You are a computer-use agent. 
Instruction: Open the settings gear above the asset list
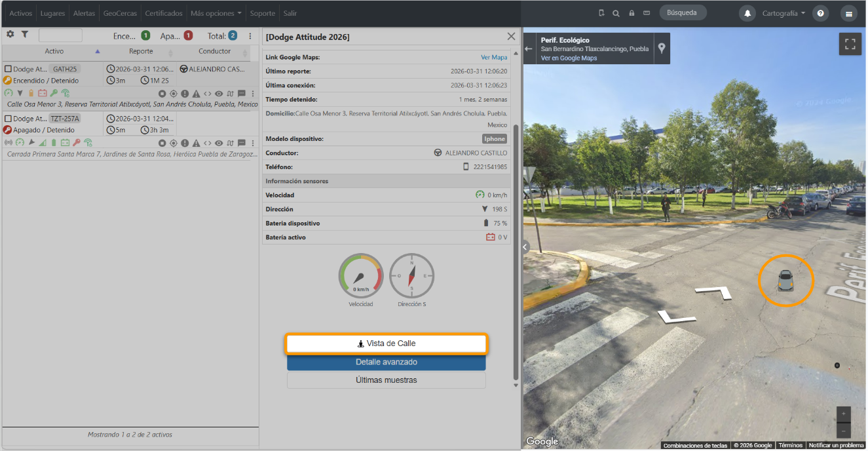coord(10,34)
